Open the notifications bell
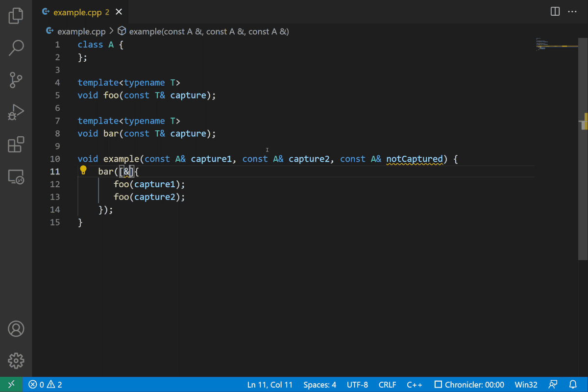The image size is (588, 392). click(573, 385)
